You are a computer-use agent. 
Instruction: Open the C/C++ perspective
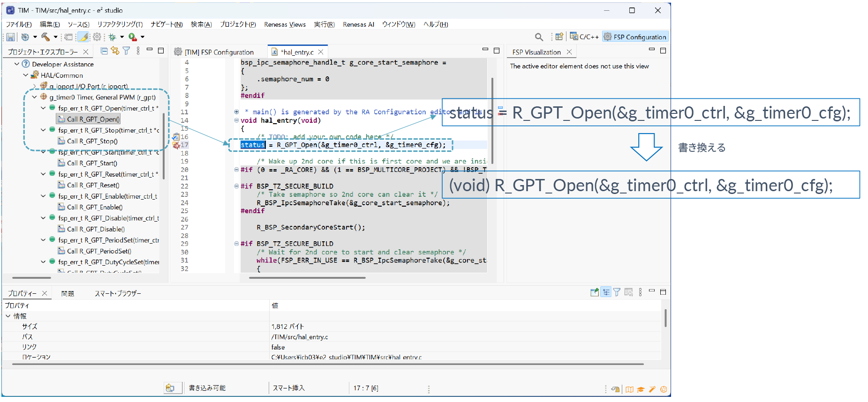pyautogui.click(x=584, y=37)
